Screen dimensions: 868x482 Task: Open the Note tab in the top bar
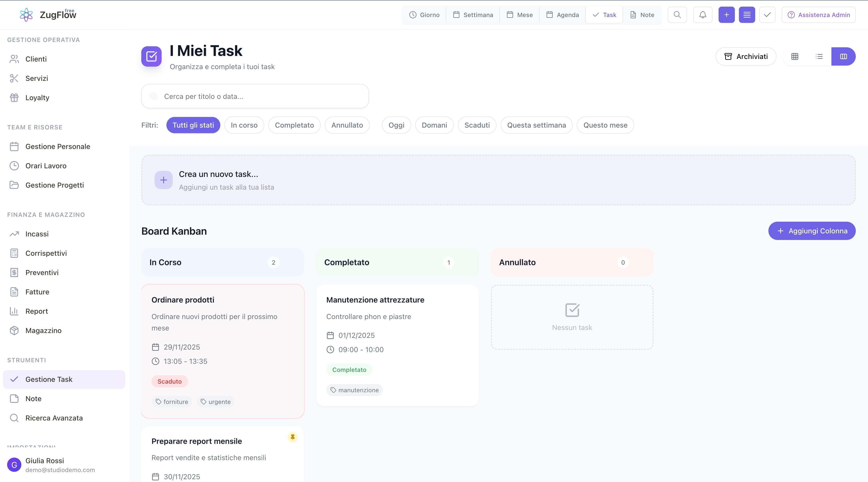642,14
